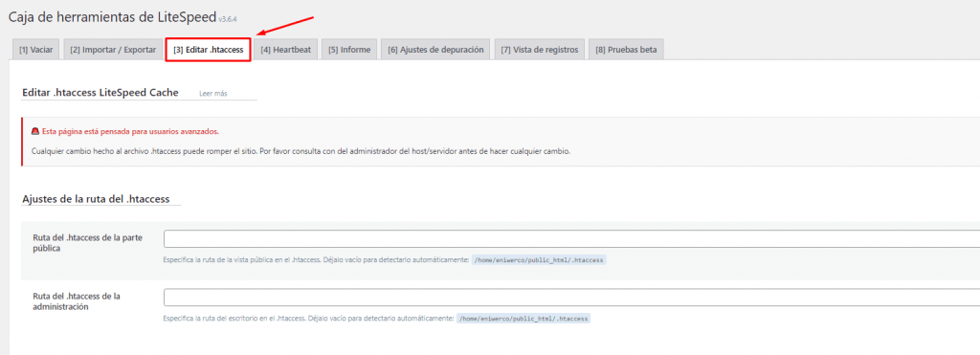Click help text 'Especifica la ruta del escritorio'
Image resolution: width=980 pixels, height=355 pixels.
308,318
